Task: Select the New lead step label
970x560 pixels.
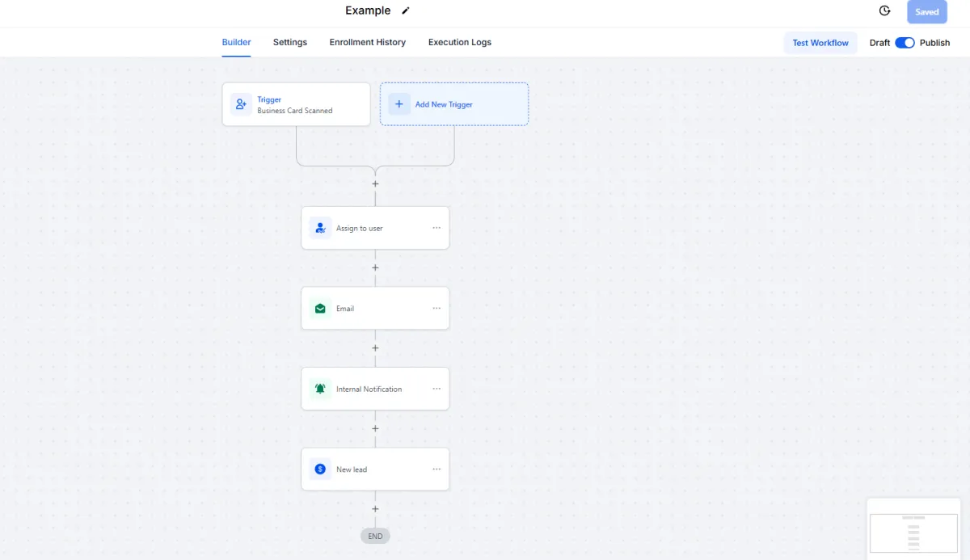Action: (352, 469)
